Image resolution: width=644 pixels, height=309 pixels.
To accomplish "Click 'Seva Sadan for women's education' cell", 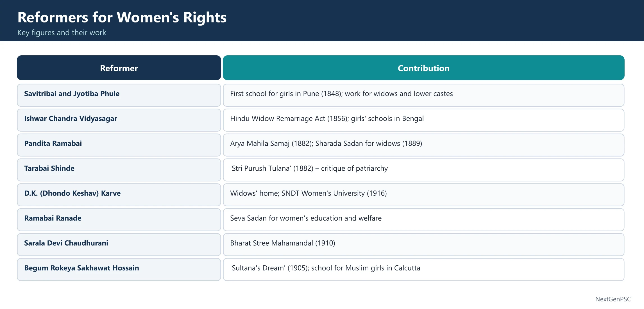I will click(x=423, y=220).
